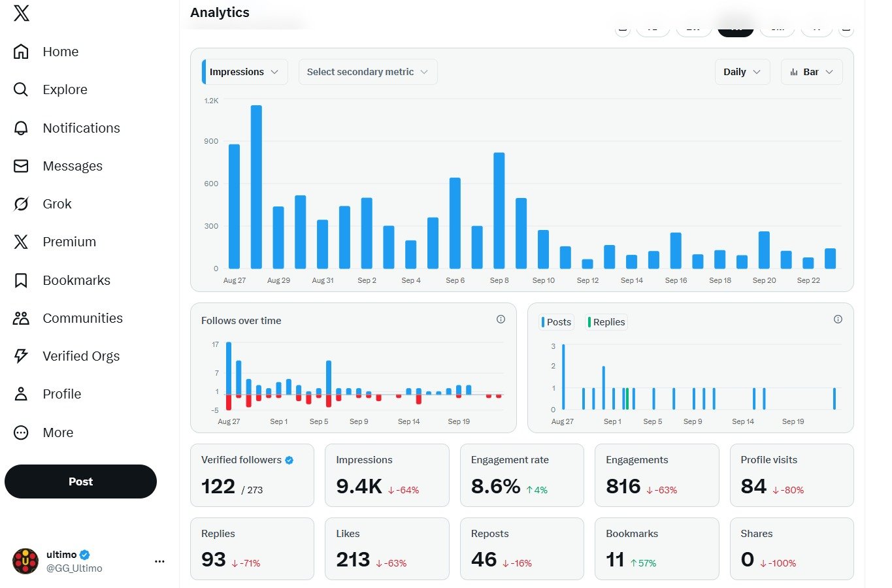Open the More menu in sidebar
This screenshot has height=588, width=892.
pos(58,433)
